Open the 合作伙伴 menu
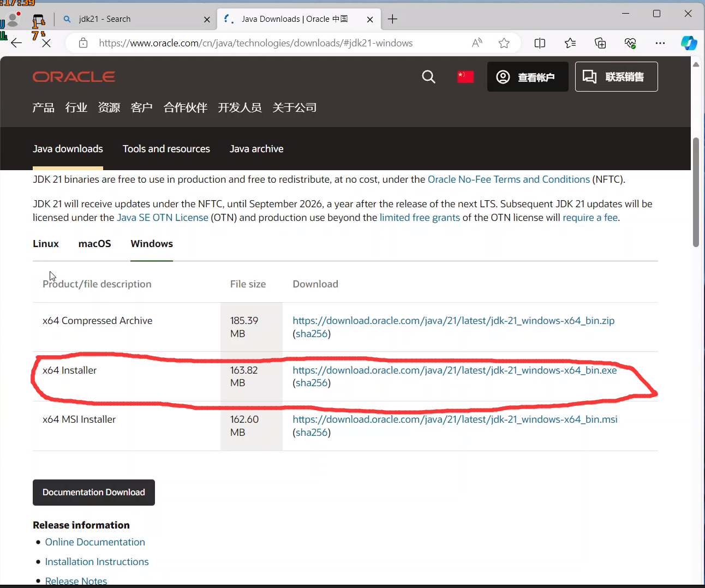 point(186,107)
